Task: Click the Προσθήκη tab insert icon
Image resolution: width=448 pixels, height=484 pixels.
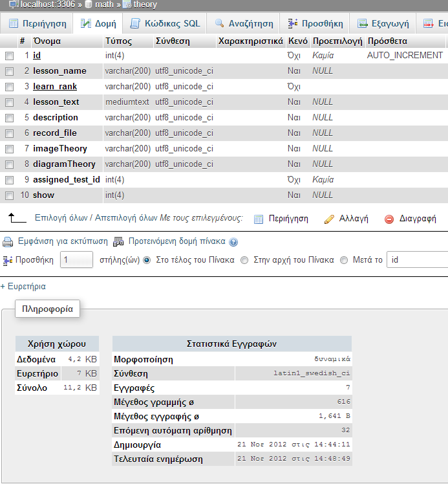Action: click(293, 23)
